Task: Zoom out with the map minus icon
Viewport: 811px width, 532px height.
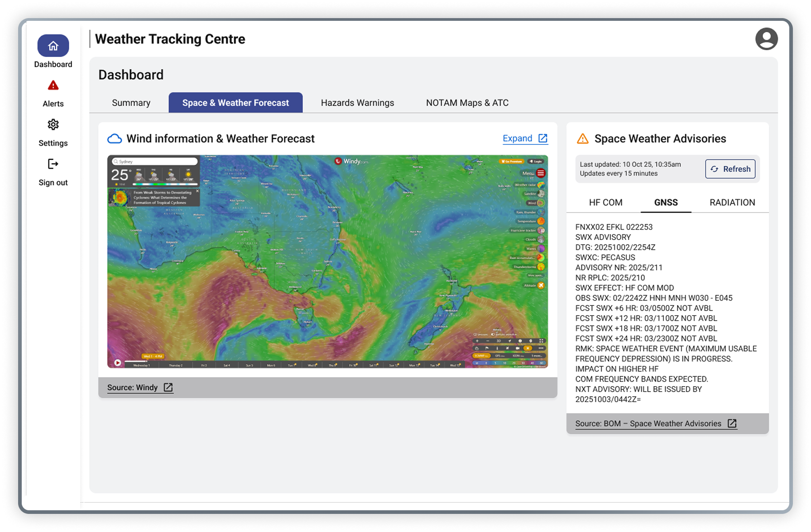Action: point(488,341)
